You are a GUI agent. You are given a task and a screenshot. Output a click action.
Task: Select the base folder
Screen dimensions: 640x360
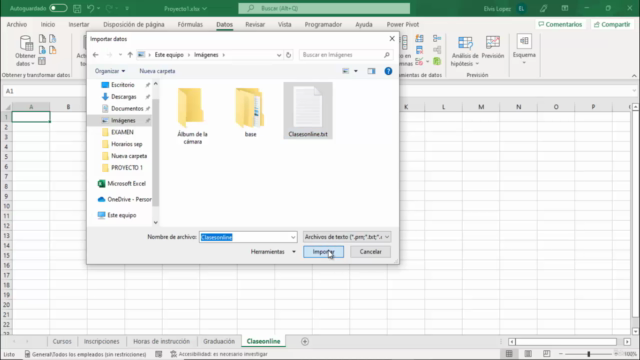250,113
